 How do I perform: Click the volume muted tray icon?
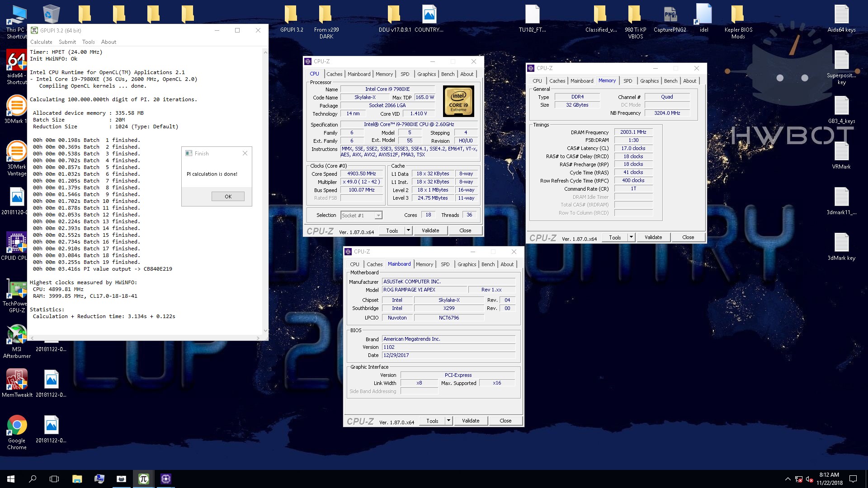pyautogui.click(x=810, y=479)
